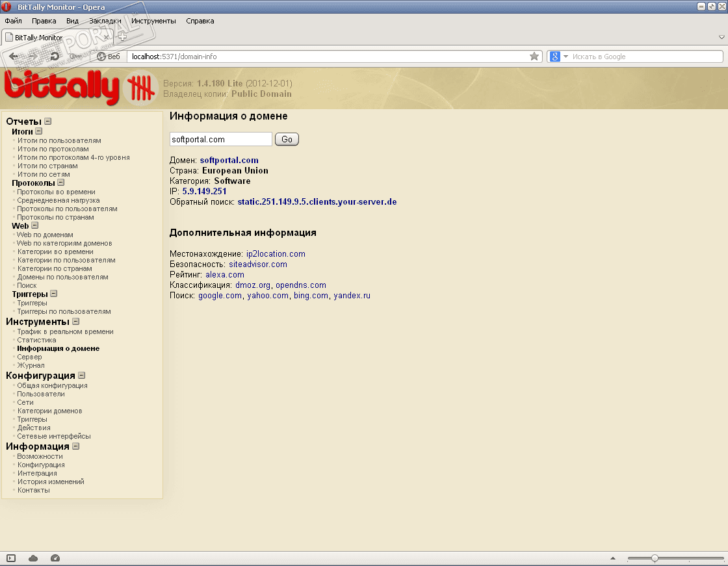Click the Opera Turbo gauge icon

55,558
